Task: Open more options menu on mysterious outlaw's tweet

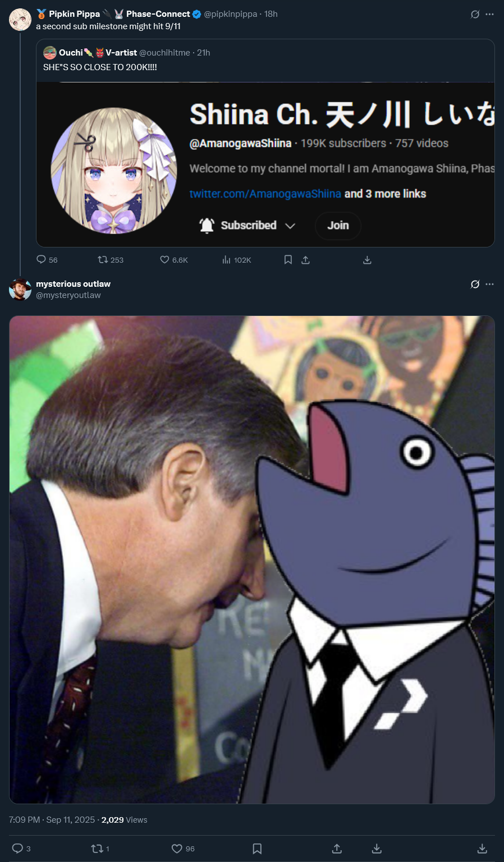Action: [x=489, y=284]
